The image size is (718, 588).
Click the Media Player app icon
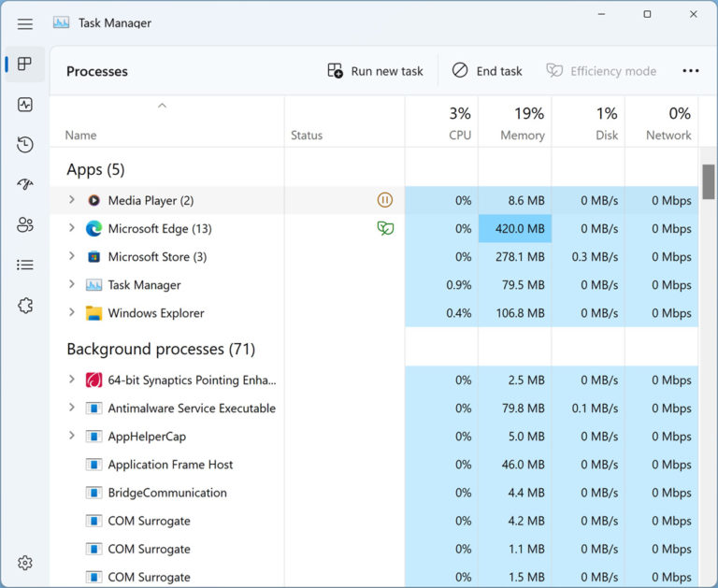[93, 200]
